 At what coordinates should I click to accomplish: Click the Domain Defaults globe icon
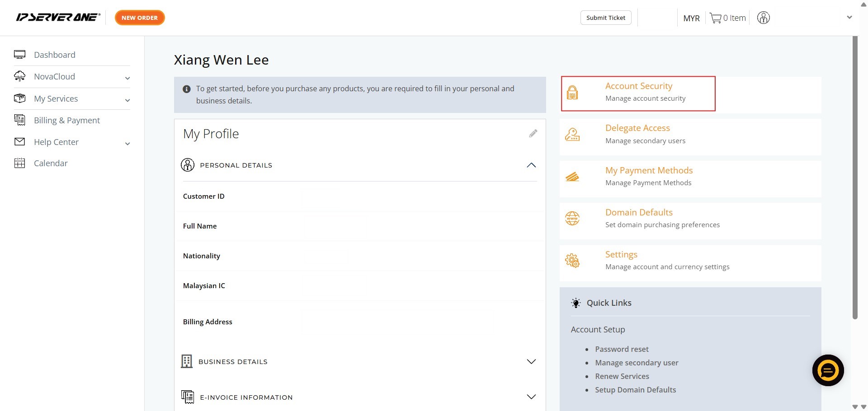[x=572, y=219]
